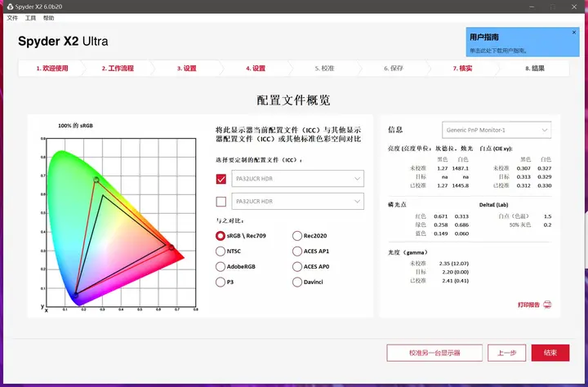Click the red vertex marker on gamut chart
Image resolution: width=588 pixels, height=387 pixels.
[171, 247]
